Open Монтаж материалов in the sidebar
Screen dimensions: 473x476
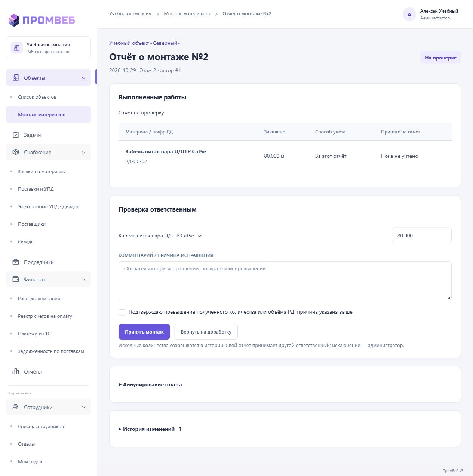click(48, 114)
